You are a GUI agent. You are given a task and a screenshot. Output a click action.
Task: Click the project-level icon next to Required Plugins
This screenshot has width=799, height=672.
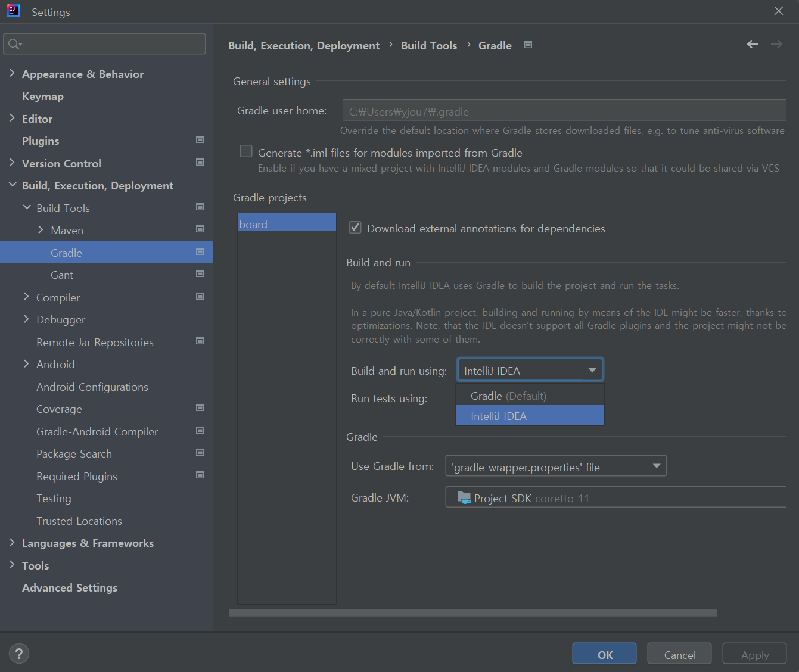200,475
